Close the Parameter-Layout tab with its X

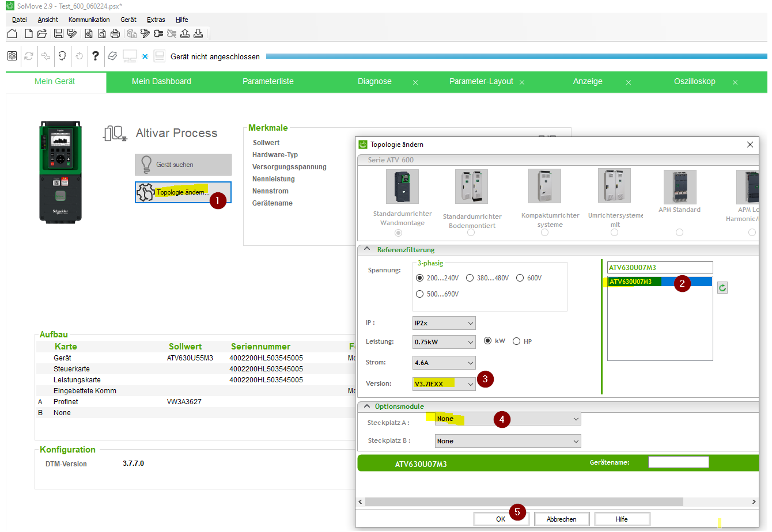pos(522,82)
